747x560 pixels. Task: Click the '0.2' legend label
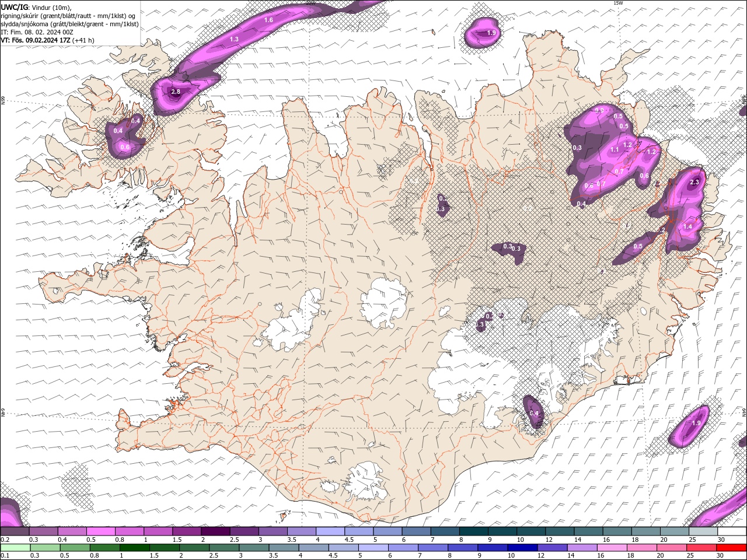[5, 540]
